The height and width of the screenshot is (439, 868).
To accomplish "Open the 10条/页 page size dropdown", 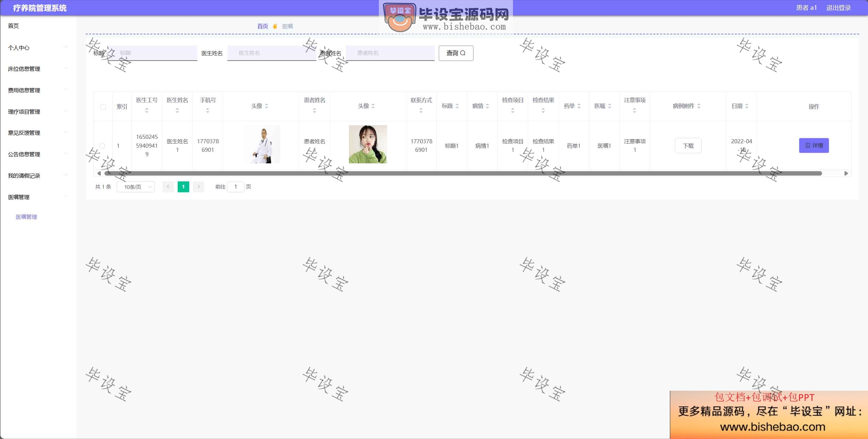I will (136, 187).
